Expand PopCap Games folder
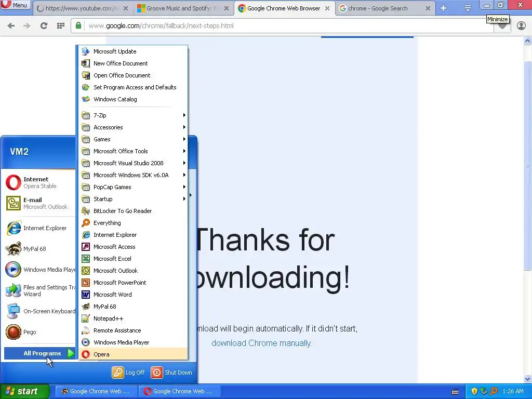Image resolution: width=532 pixels, height=399 pixels. pyautogui.click(x=133, y=187)
